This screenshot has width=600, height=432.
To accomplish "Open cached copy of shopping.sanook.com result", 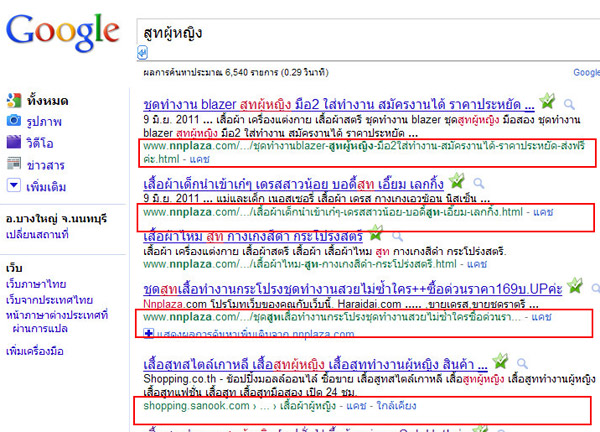I will tap(356, 406).
